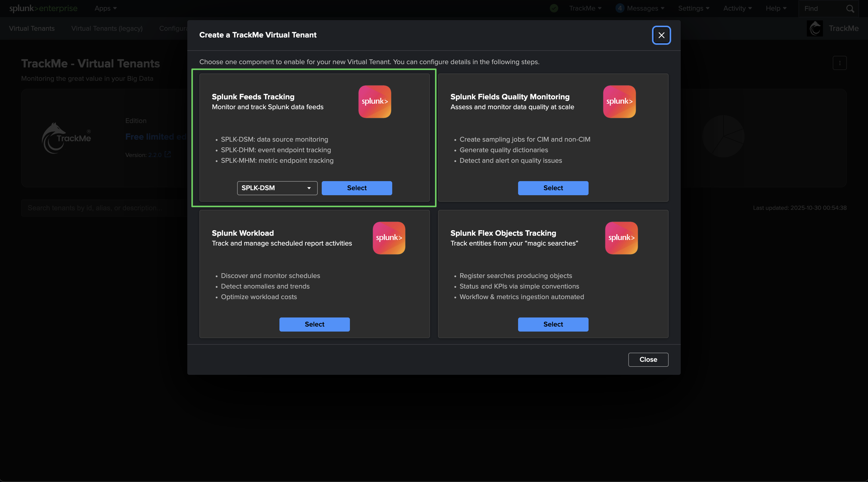This screenshot has width=868, height=482.
Task: Open the Activity menu
Action: tap(737, 8)
